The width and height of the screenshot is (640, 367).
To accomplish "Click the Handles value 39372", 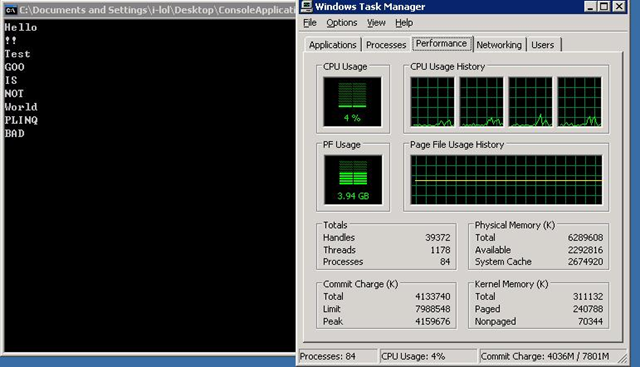I will coord(438,238).
